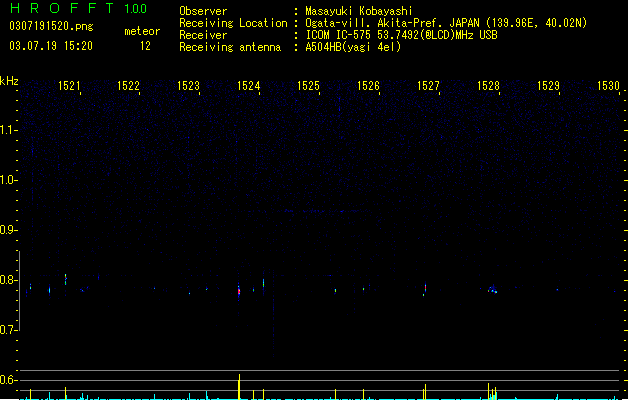The image size is (629, 400).
Task: Click the filename 0307191520.png
Action: click(x=51, y=27)
